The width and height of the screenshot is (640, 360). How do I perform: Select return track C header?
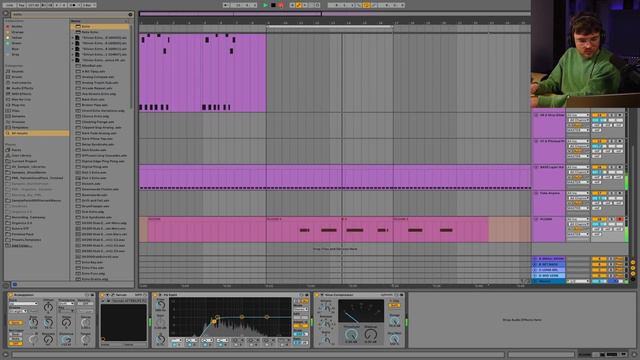click(x=549, y=270)
